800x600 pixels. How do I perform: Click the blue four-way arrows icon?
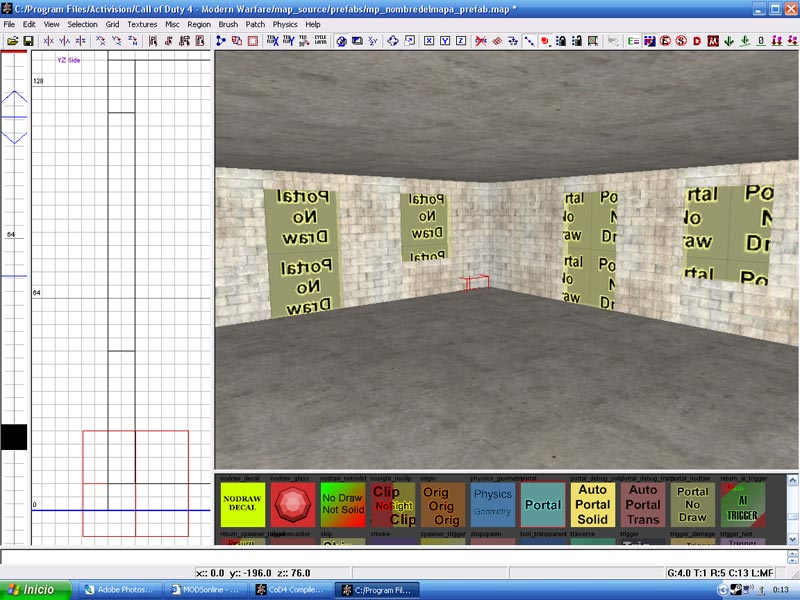click(393, 41)
